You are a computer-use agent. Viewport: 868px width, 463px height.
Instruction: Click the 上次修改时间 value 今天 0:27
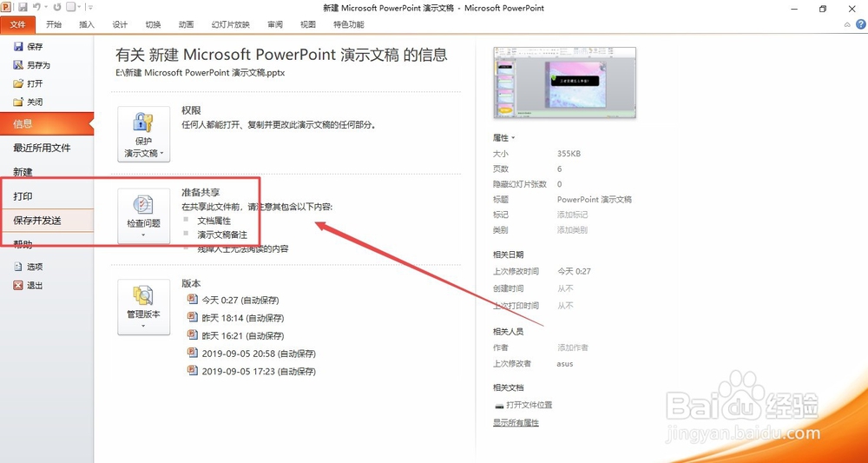574,271
